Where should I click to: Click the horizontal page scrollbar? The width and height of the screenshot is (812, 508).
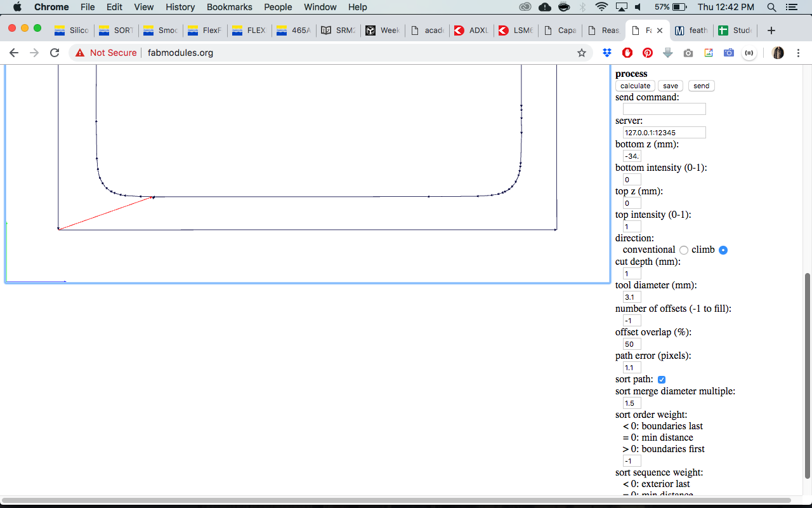tap(395, 500)
